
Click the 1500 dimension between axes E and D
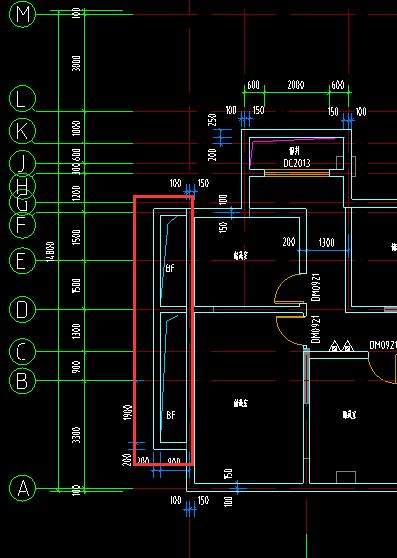[x=76, y=285]
